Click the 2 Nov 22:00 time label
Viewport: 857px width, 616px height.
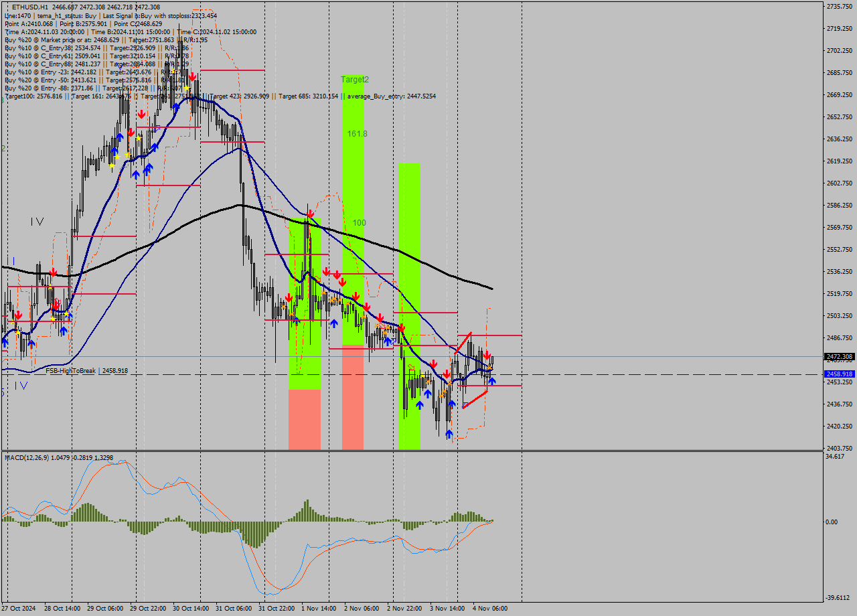(x=404, y=609)
